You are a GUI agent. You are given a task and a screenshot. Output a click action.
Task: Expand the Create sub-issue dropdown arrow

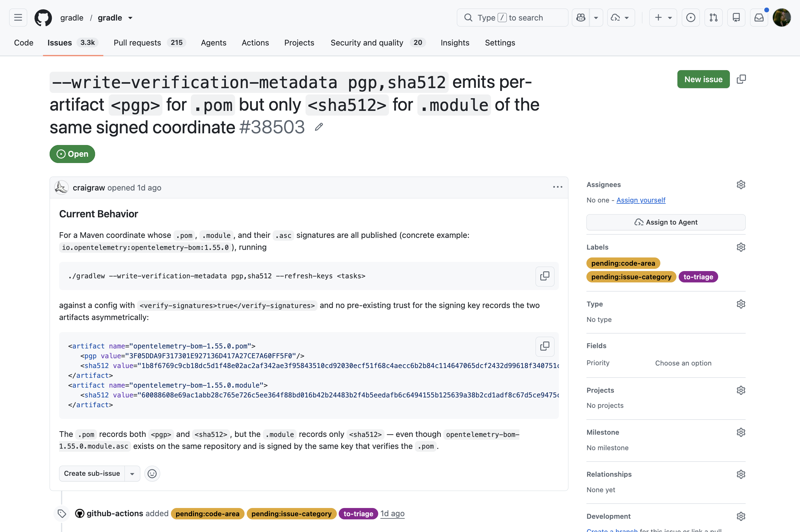pos(132,474)
